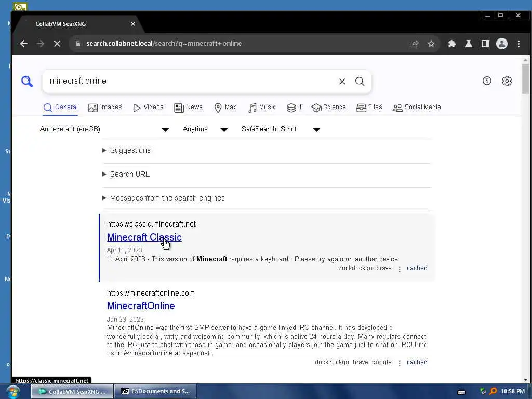Switch to Images category

(105, 108)
